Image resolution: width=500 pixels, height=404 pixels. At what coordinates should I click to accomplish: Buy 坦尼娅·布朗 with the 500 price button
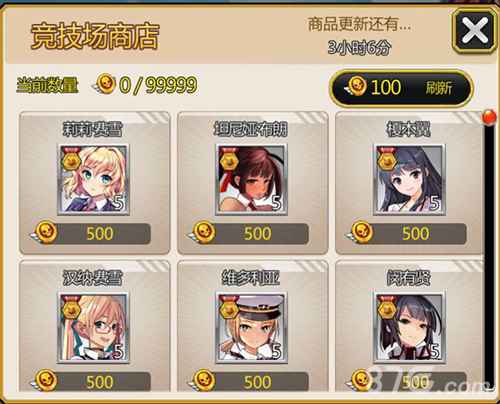251,234
